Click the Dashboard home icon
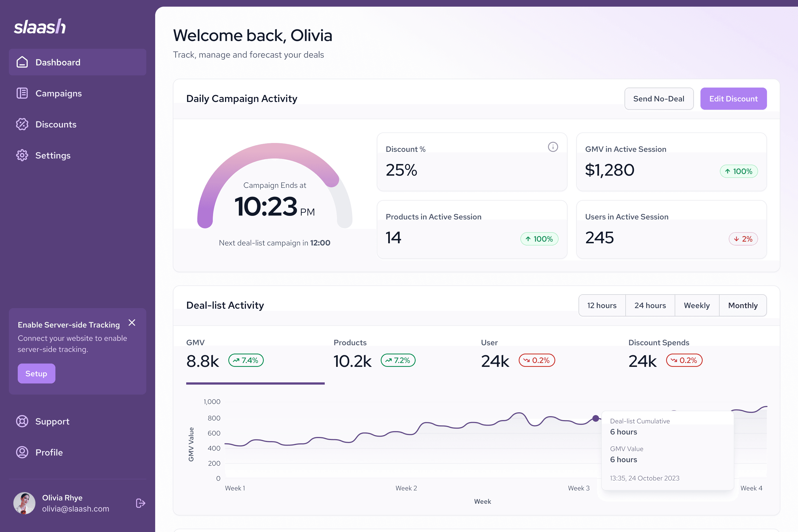The image size is (798, 532). click(x=22, y=62)
